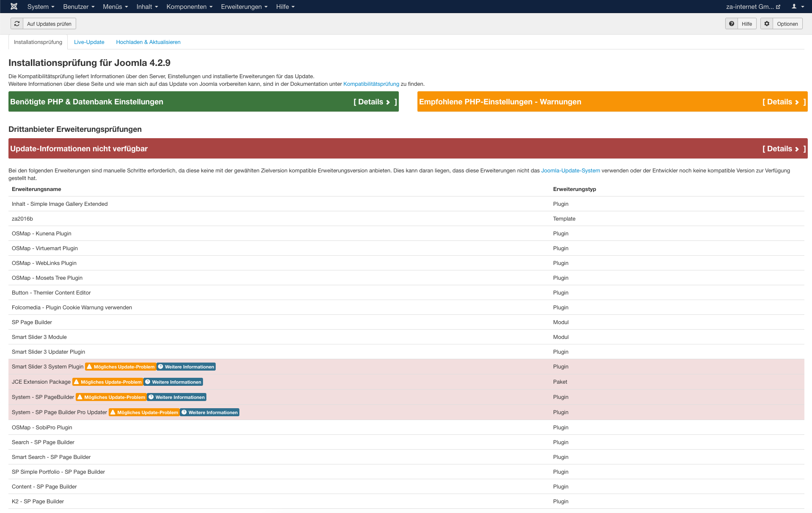Select the za2016b template row
This screenshot has width=812, height=513.
[406, 218]
